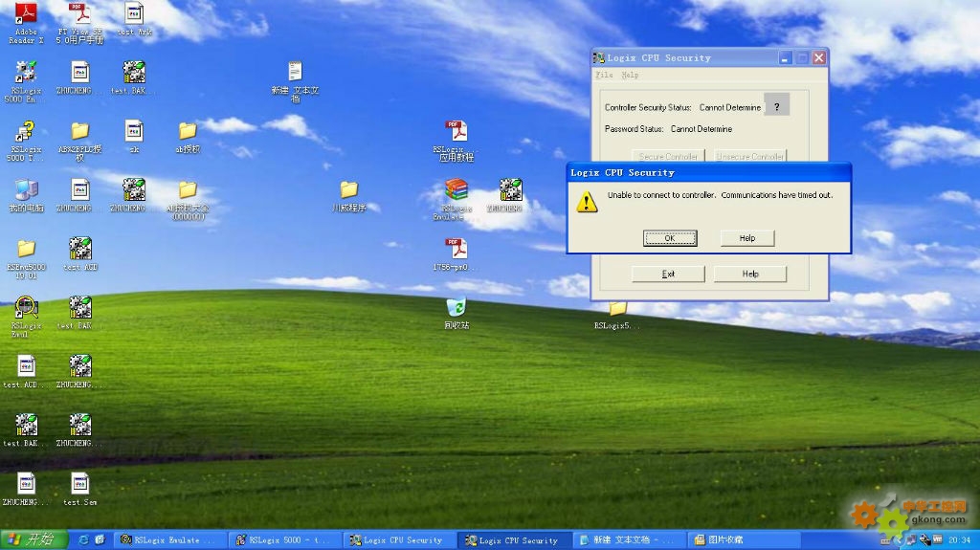Launch Internet Explorer from quick launch
Screen dimensions: 980x550
83,539
